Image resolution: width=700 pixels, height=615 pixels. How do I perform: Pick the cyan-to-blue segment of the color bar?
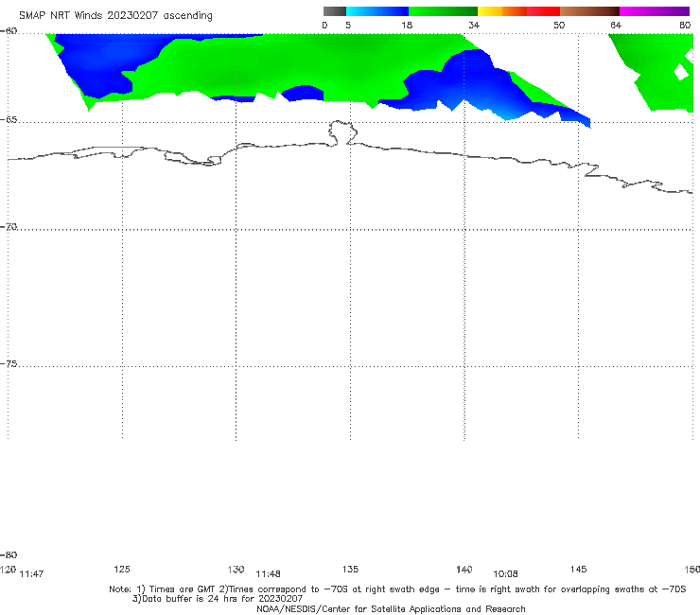coord(377,11)
